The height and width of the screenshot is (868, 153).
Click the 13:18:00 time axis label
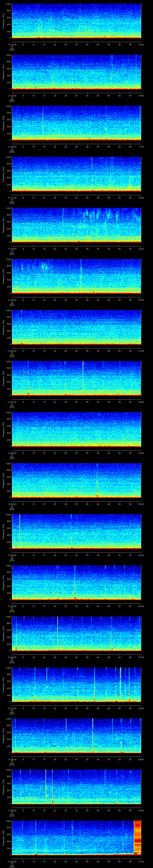click(12, 249)
